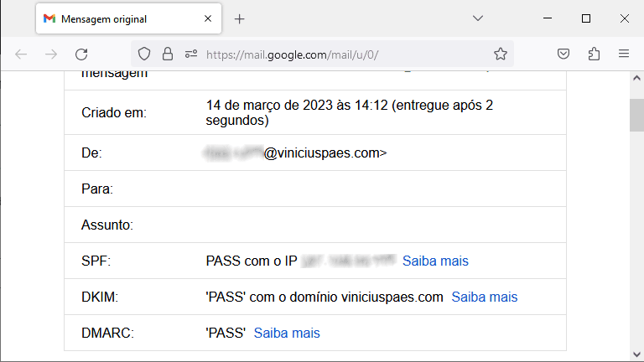The image size is (644, 362).
Task: Open the site permissions icon
Action: point(190,54)
